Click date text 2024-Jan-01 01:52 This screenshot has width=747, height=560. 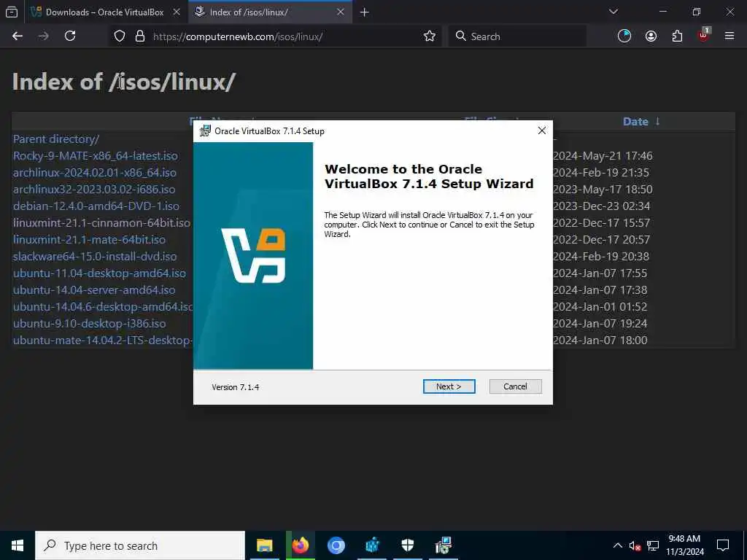[600, 307]
